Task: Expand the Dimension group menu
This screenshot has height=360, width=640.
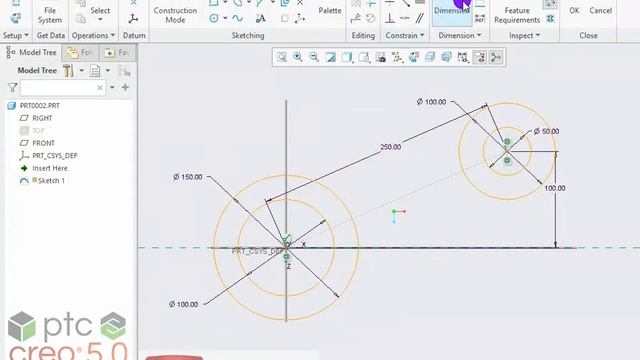Action: pyautogui.click(x=460, y=36)
